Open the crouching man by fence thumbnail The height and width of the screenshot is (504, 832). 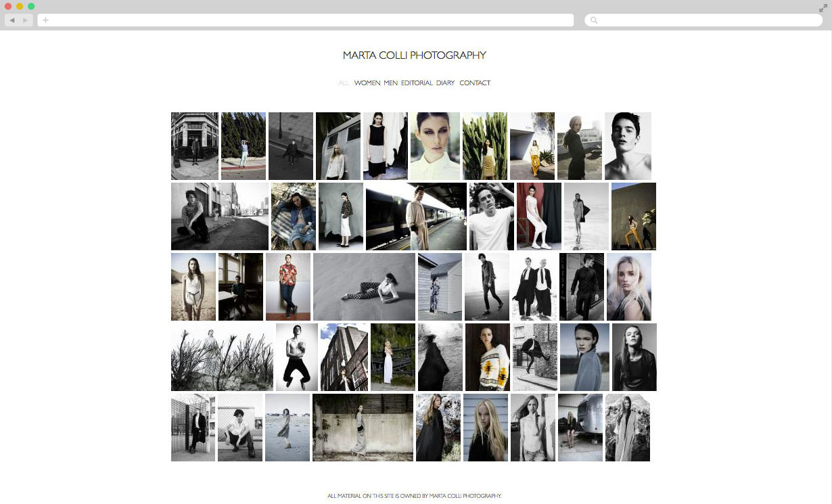coord(240,428)
